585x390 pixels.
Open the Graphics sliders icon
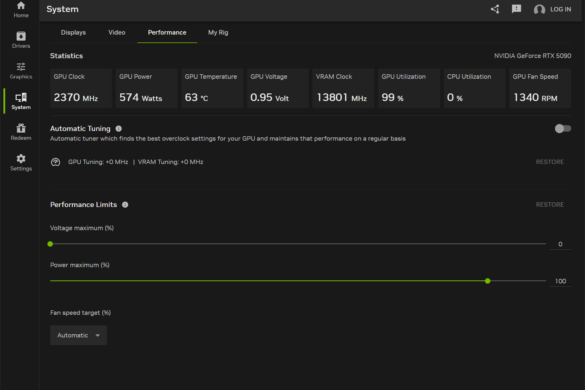[21, 67]
